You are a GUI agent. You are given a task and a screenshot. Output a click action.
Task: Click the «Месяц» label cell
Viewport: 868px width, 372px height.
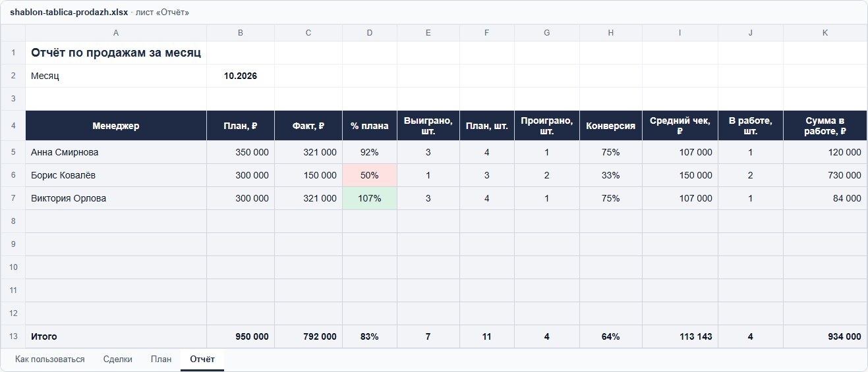(x=116, y=76)
